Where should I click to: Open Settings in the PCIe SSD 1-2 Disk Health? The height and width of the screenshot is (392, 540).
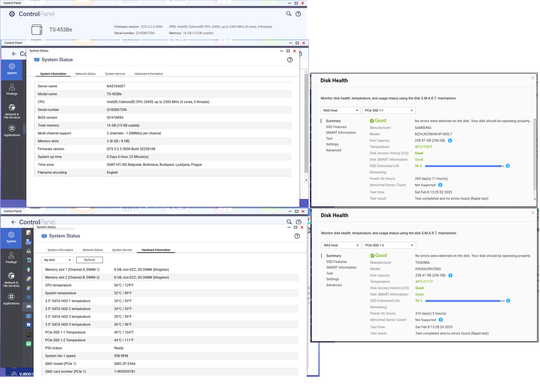tap(332, 279)
